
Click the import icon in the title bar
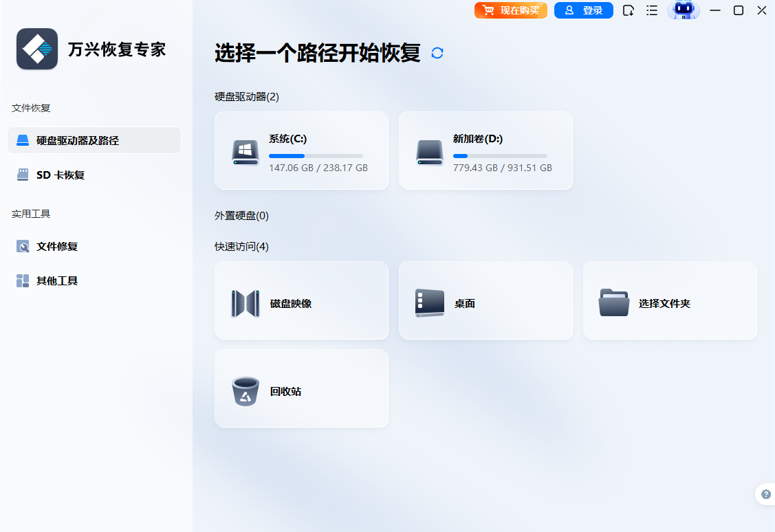pos(628,10)
